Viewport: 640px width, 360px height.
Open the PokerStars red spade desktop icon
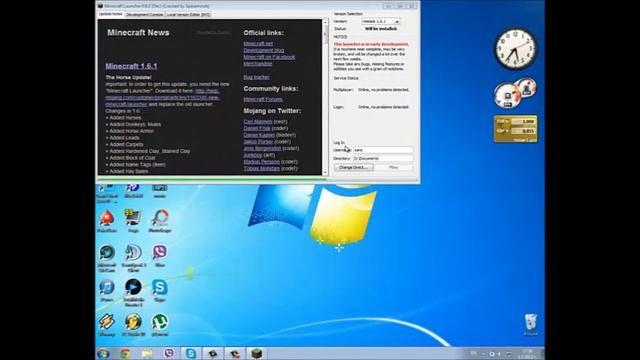click(107, 218)
